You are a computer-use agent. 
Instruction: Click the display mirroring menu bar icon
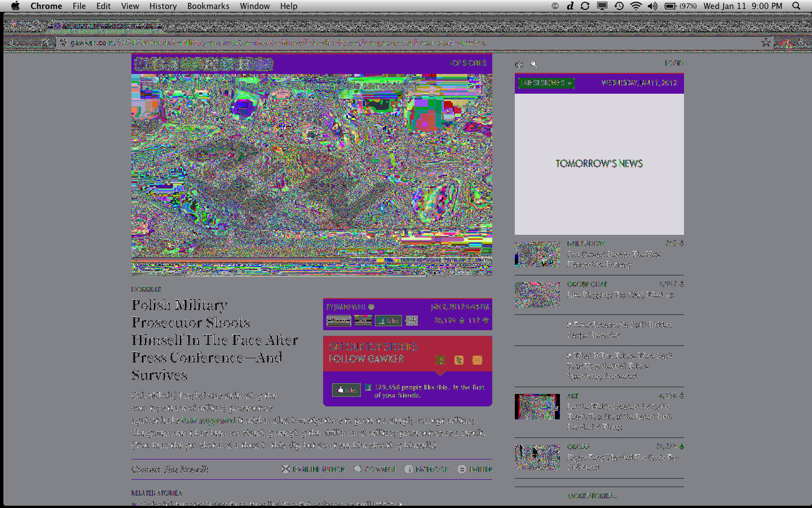(x=602, y=6)
